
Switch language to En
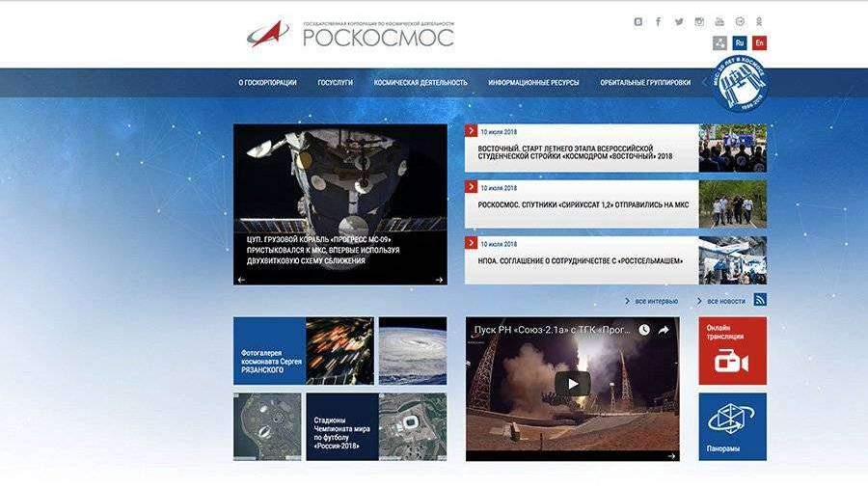[x=760, y=42]
